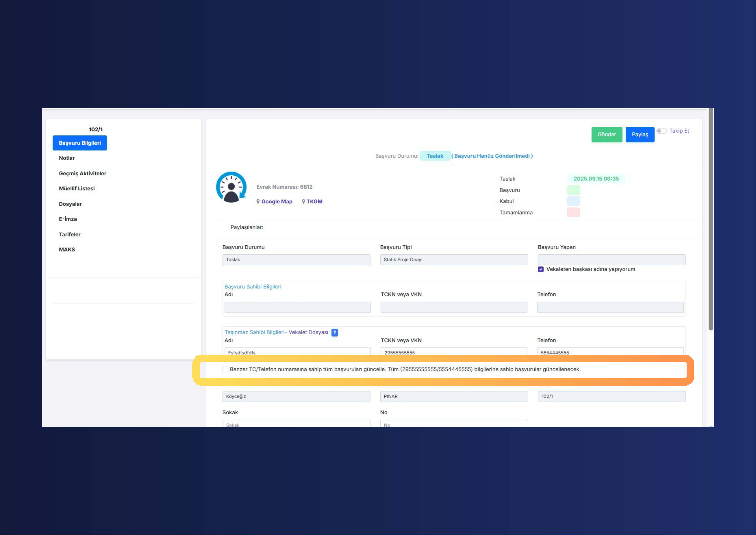756x535 pixels.
Task: Click the Telefon field containing 5554445555
Action: [610, 351]
